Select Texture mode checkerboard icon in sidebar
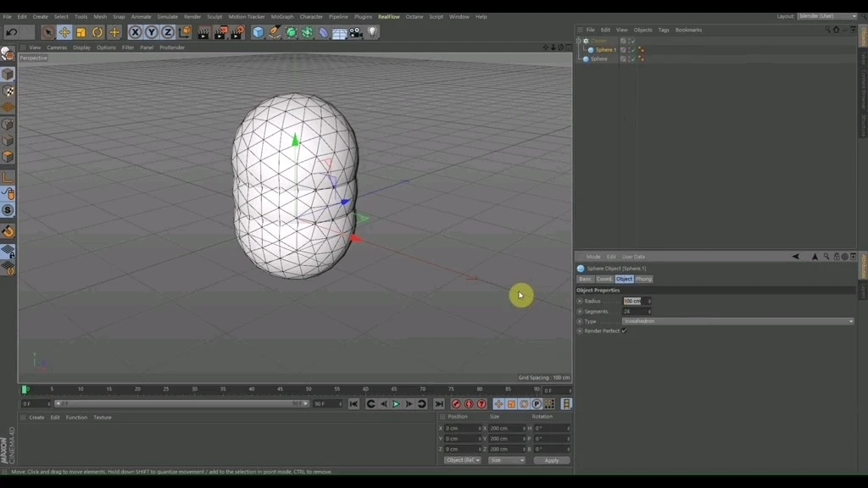Image resolution: width=868 pixels, height=488 pixels. tap(8, 91)
